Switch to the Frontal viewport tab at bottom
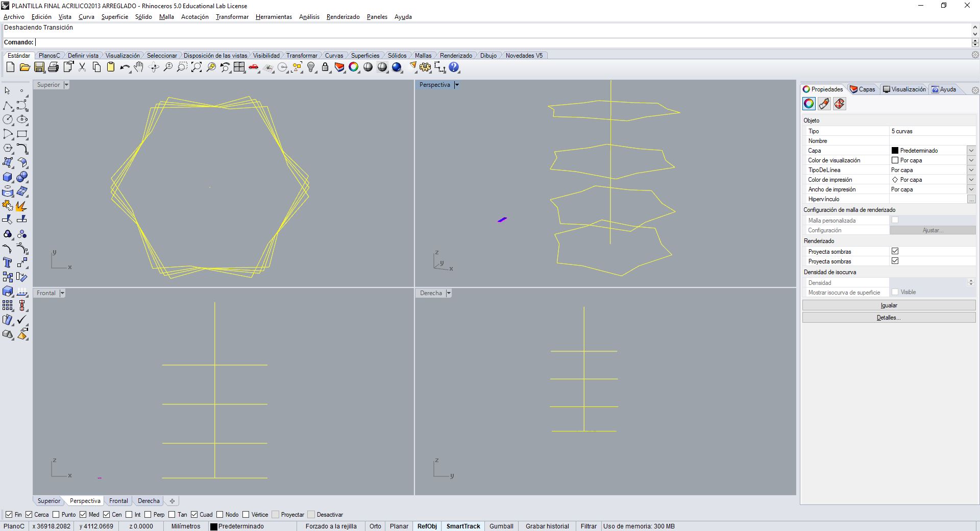980x531 pixels. tap(118, 501)
